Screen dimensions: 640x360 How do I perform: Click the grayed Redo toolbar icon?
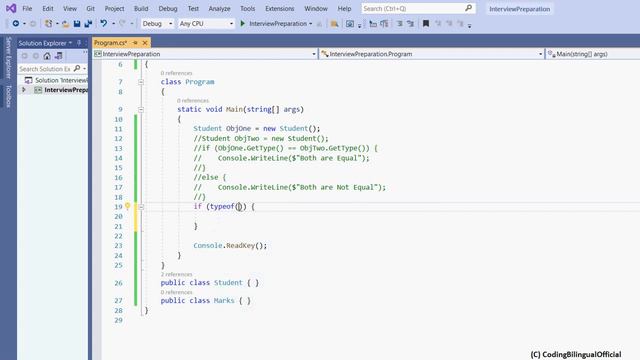click(x=122, y=24)
